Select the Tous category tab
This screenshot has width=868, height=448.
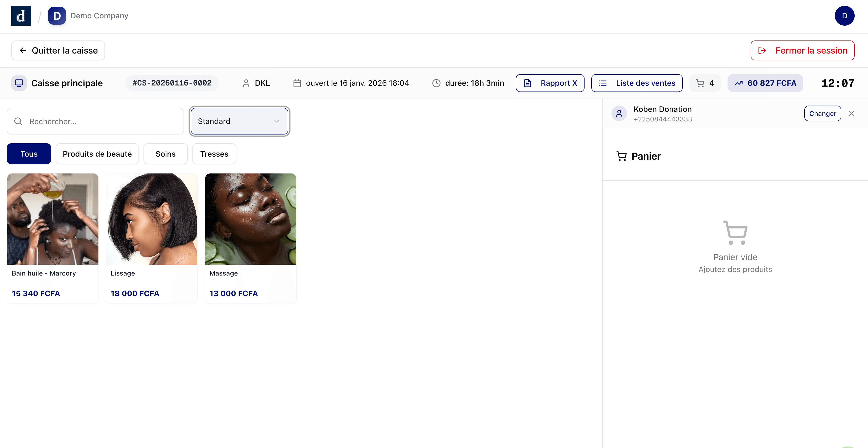(29, 154)
